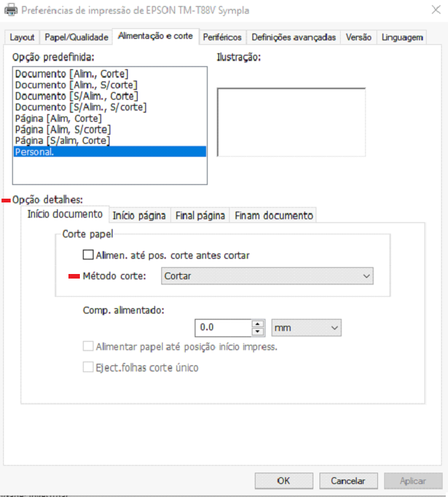Open the Periféricos tab
Image resolution: width=448 pixels, height=497 pixels.
tap(222, 37)
